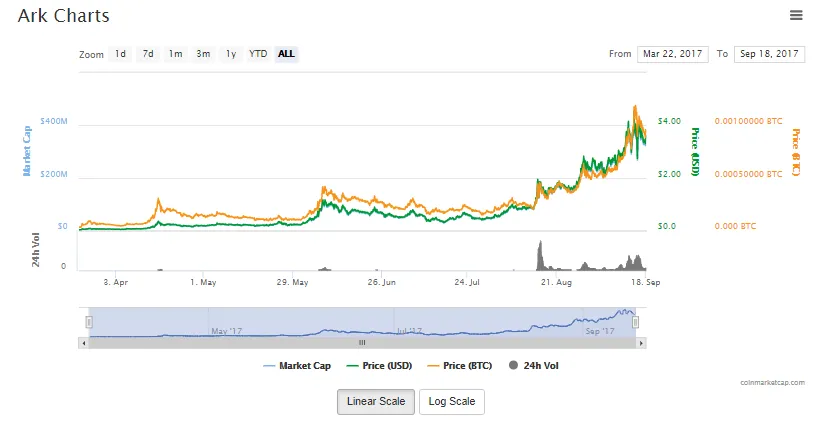
Task: Set zoom range to 1d
Action: coord(120,54)
